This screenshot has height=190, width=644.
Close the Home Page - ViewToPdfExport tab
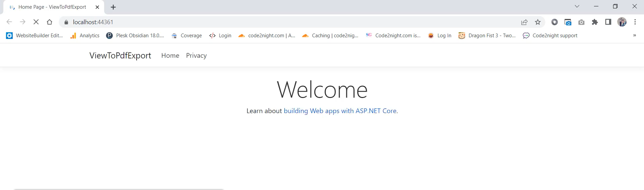tap(97, 7)
